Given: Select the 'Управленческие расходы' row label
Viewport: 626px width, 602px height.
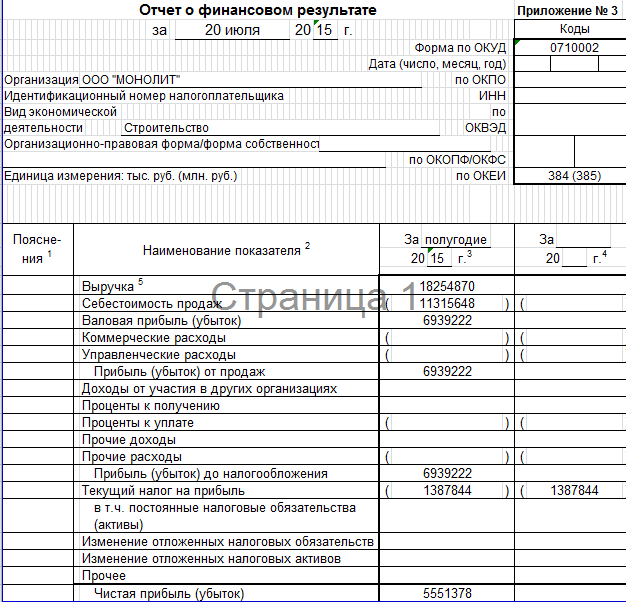Looking at the screenshot, I should click(158, 354).
